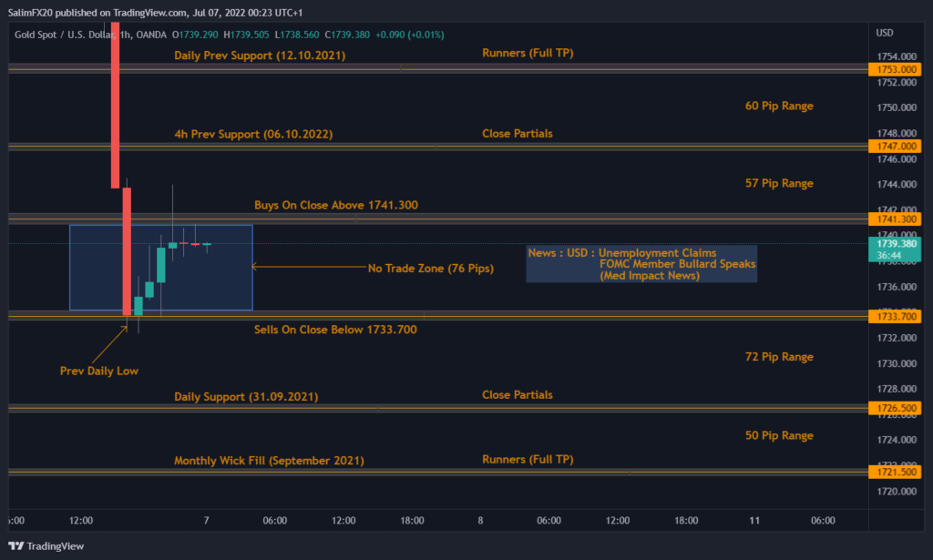Viewport: 933px width, 560px height.
Task: Click the current price tag 1739.380
Action: pyautogui.click(x=897, y=244)
